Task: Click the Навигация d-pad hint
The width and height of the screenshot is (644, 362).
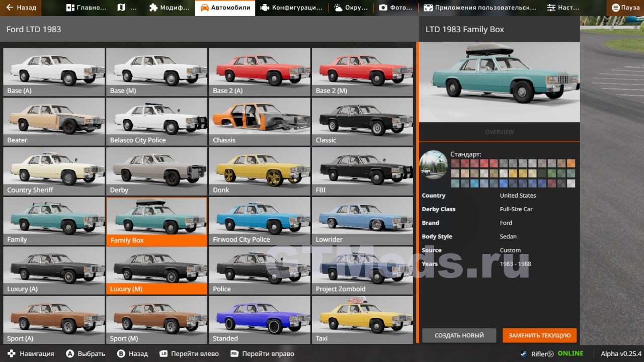Action: click(31, 353)
